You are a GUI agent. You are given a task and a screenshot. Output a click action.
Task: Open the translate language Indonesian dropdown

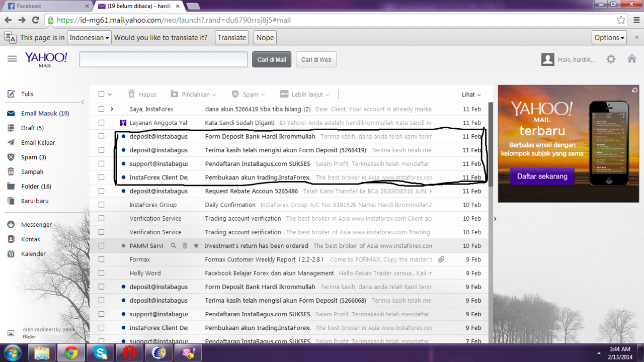click(90, 38)
